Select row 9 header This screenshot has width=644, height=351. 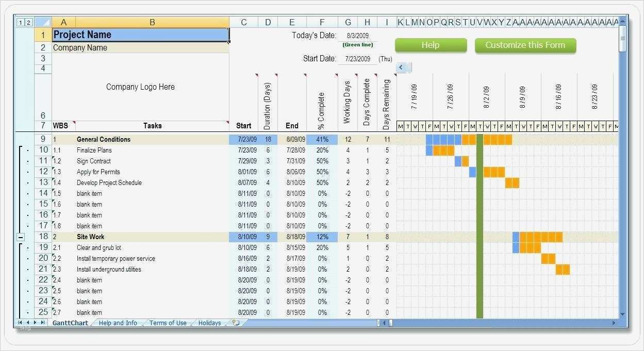coord(43,139)
